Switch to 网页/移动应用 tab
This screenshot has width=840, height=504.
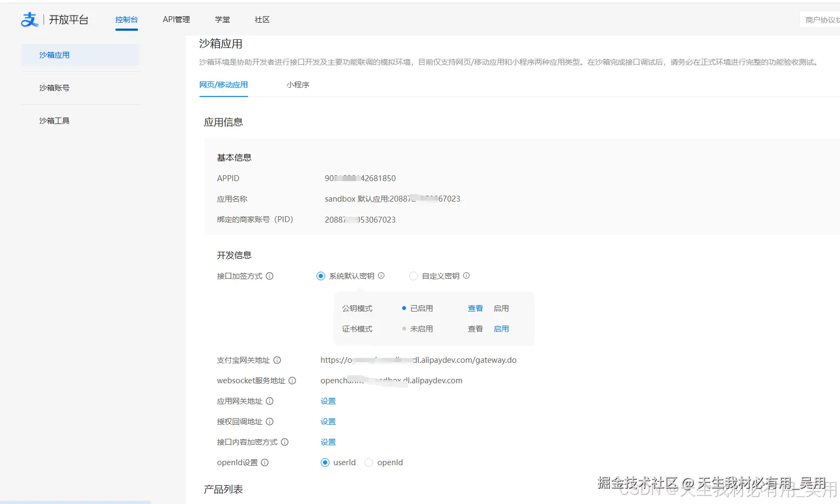(224, 85)
